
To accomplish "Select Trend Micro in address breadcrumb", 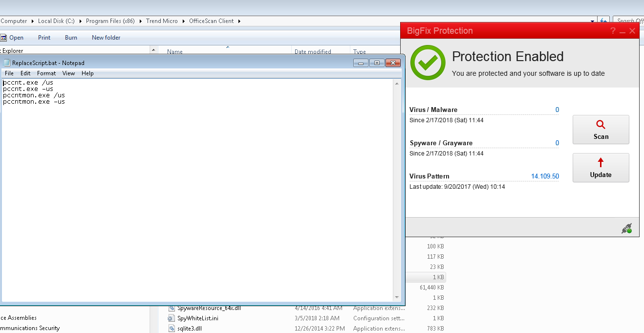I will click(x=162, y=21).
